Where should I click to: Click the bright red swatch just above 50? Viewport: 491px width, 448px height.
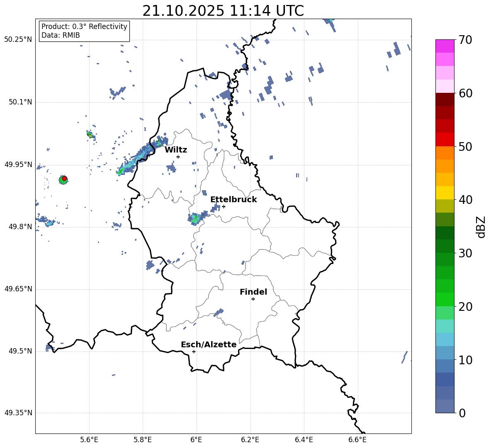pyautogui.click(x=445, y=140)
